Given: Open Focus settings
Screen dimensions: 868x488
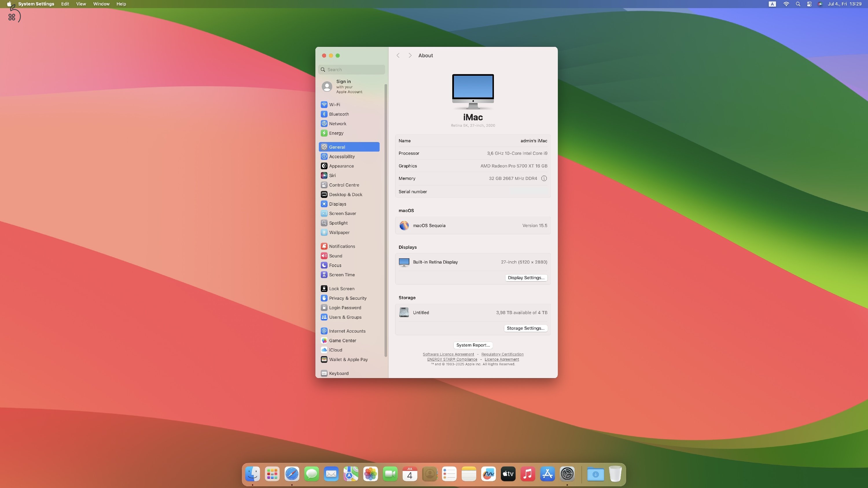Looking at the screenshot, I should (349, 265).
